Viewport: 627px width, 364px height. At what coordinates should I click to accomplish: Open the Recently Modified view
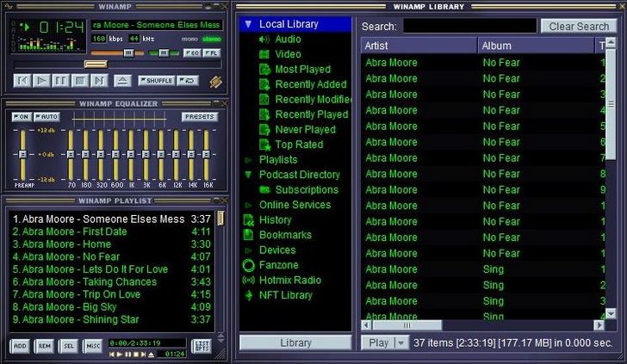click(313, 100)
